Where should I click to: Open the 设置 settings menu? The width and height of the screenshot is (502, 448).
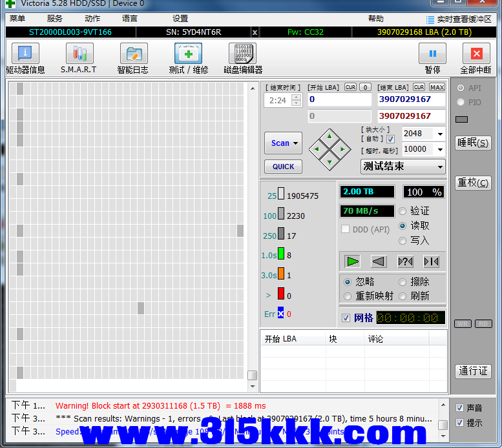[x=180, y=19]
